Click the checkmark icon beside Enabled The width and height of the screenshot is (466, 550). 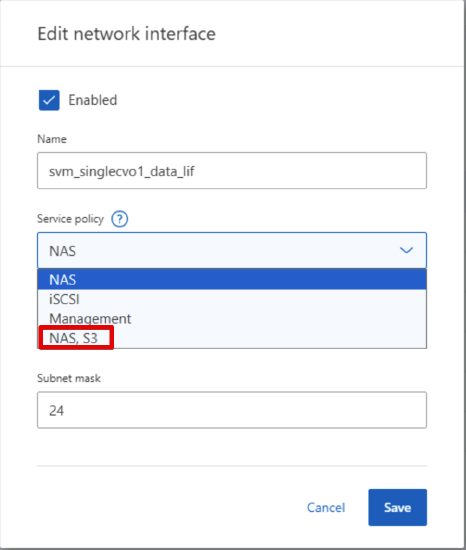(x=49, y=100)
